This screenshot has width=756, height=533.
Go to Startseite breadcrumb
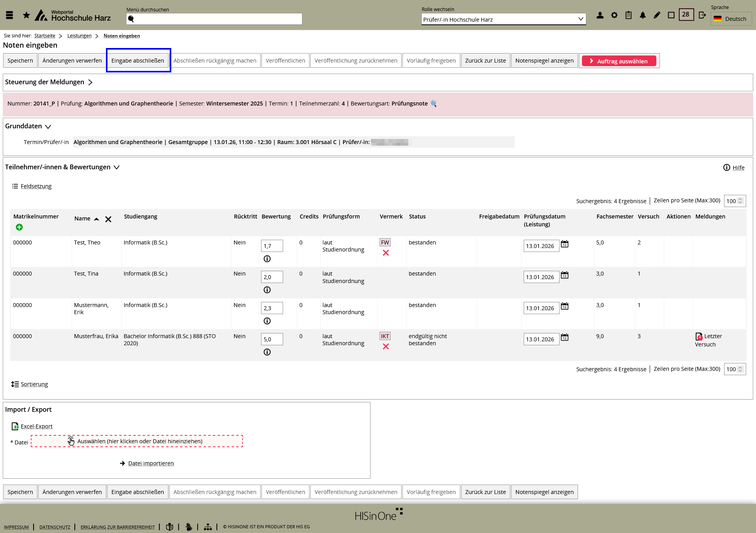point(44,36)
